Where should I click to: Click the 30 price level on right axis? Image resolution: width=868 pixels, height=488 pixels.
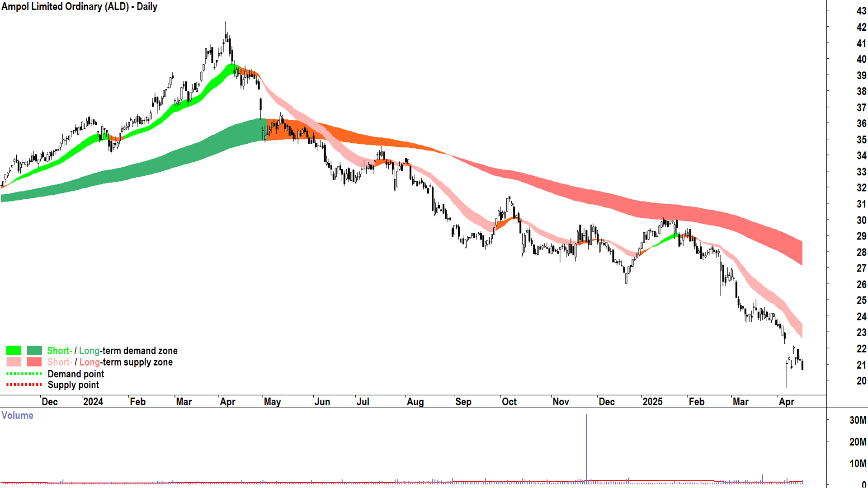point(861,220)
